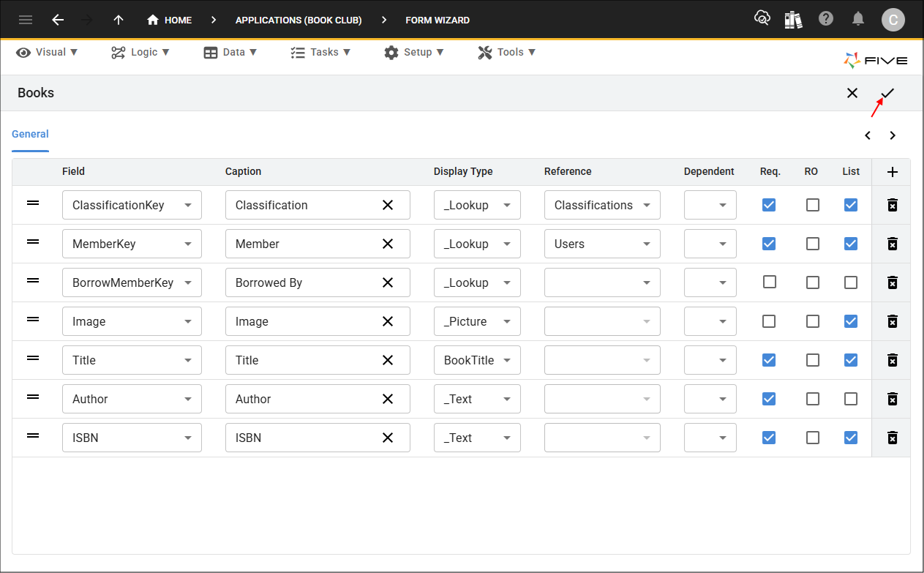Open the hamburger menu icon
Viewport: 924px width, 573px height.
click(x=26, y=20)
